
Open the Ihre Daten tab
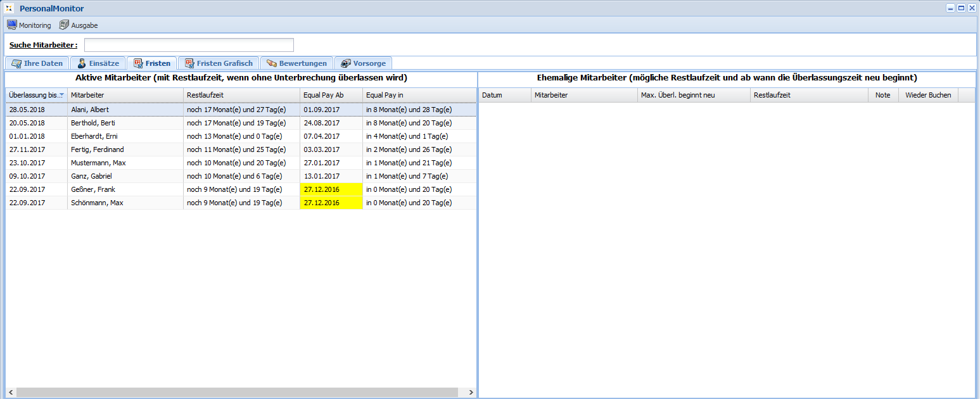tap(37, 63)
